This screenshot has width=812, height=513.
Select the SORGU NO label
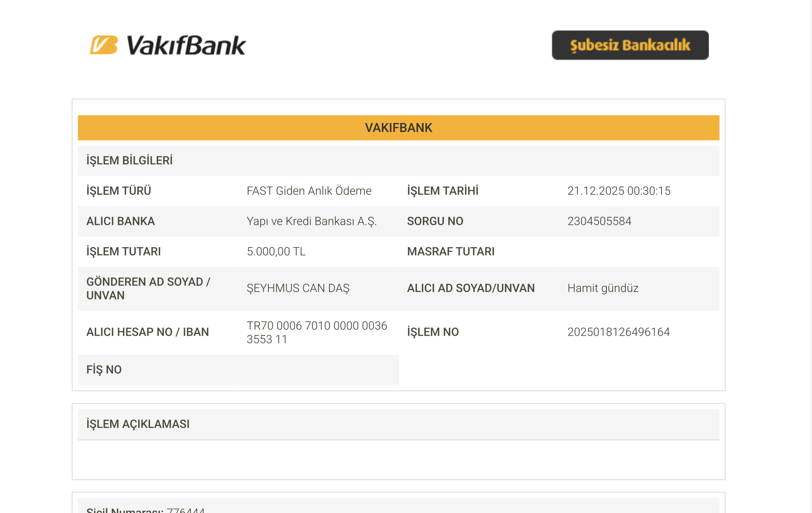click(435, 221)
